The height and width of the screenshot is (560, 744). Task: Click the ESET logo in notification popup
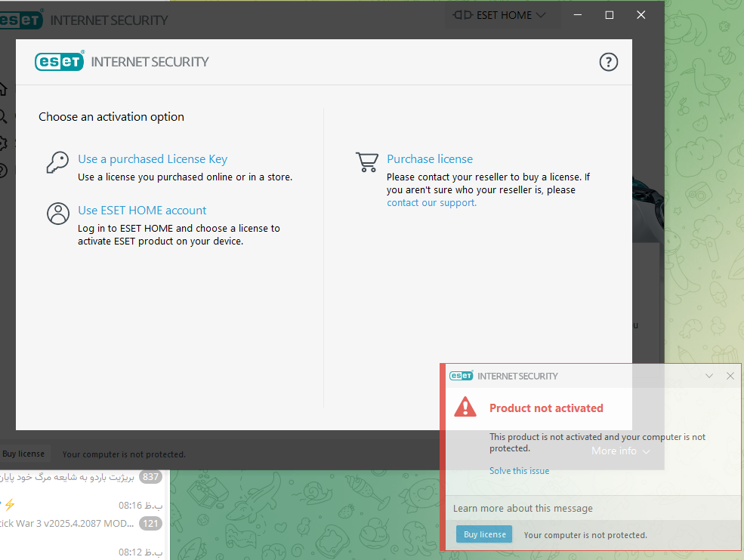pos(461,376)
